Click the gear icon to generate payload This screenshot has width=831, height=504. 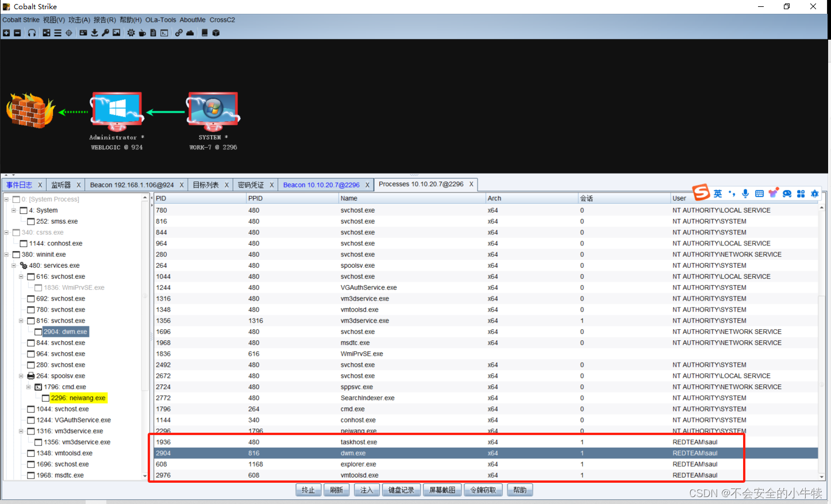pyautogui.click(x=131, y=33)
